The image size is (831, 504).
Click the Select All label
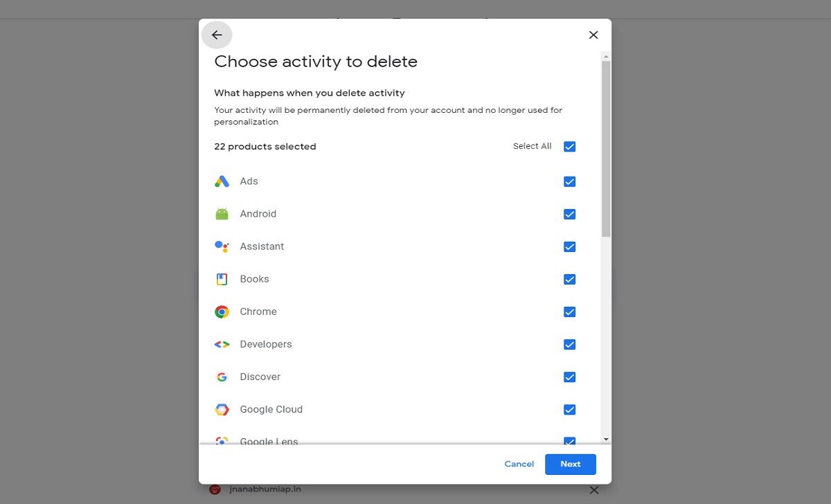coord(533,146)
